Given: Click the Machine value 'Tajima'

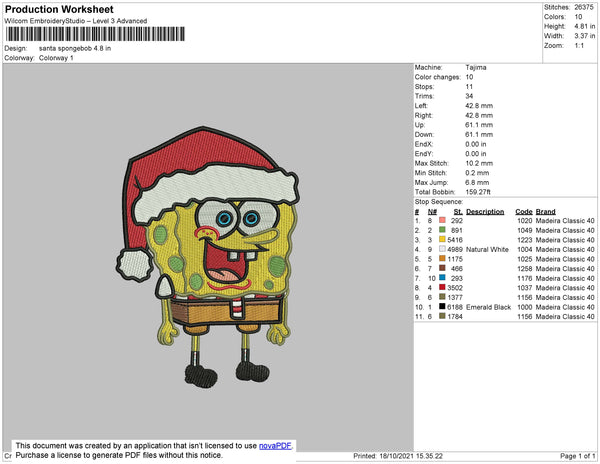Looking at the screenshot, I should click(476, 67).
